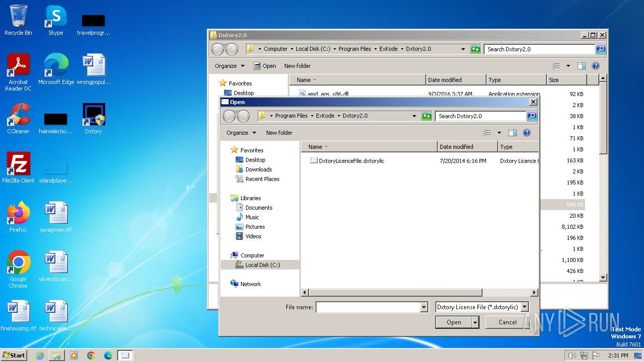Select the Skype desktop shortcut
The width and height of the screenshot is (644, 362).
pos(56,21)
